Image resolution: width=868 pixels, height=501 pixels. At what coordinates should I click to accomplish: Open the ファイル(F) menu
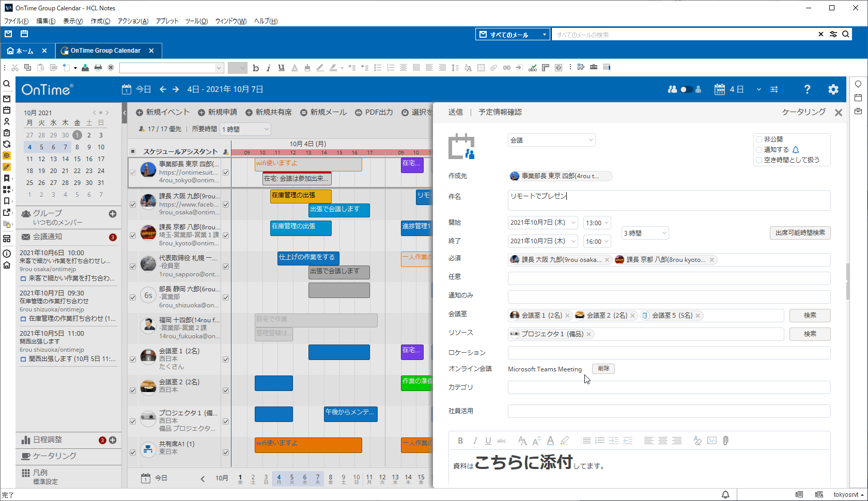click(x=16, y=21)
